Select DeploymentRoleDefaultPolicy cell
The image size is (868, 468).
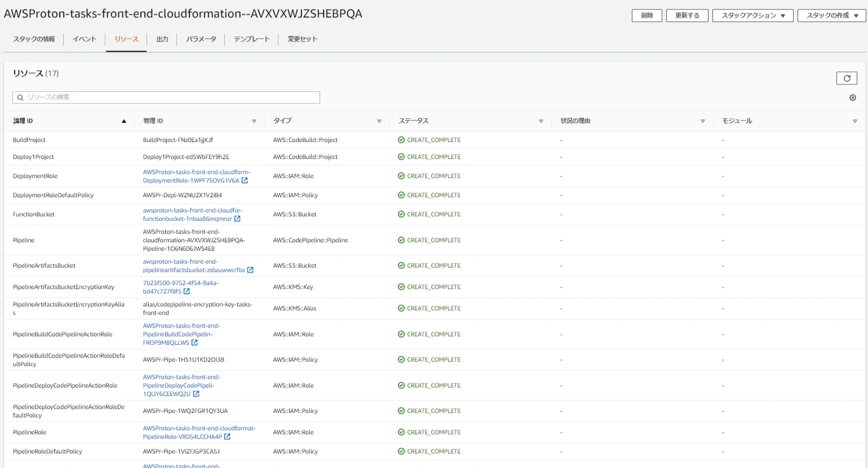click(x=53, y=195)
